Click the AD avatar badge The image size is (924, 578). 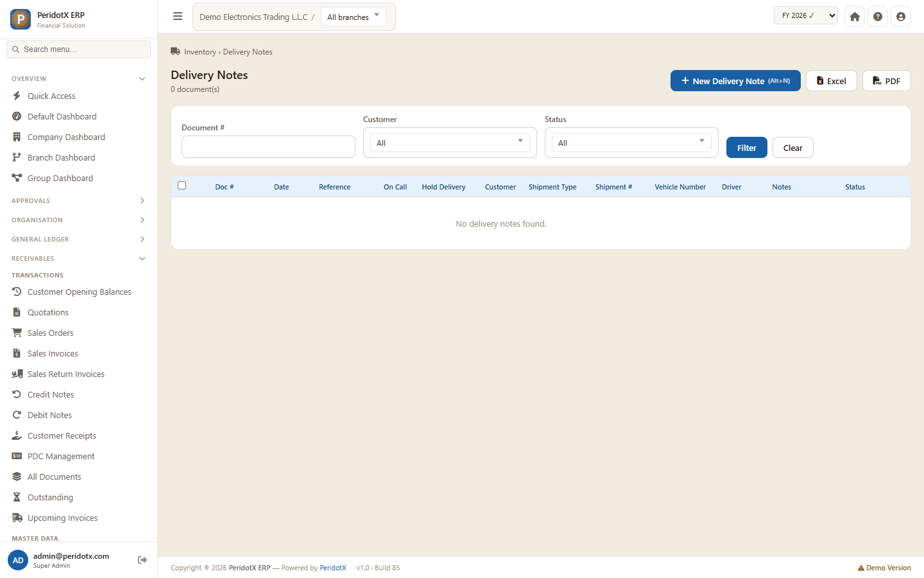point(18,560)
